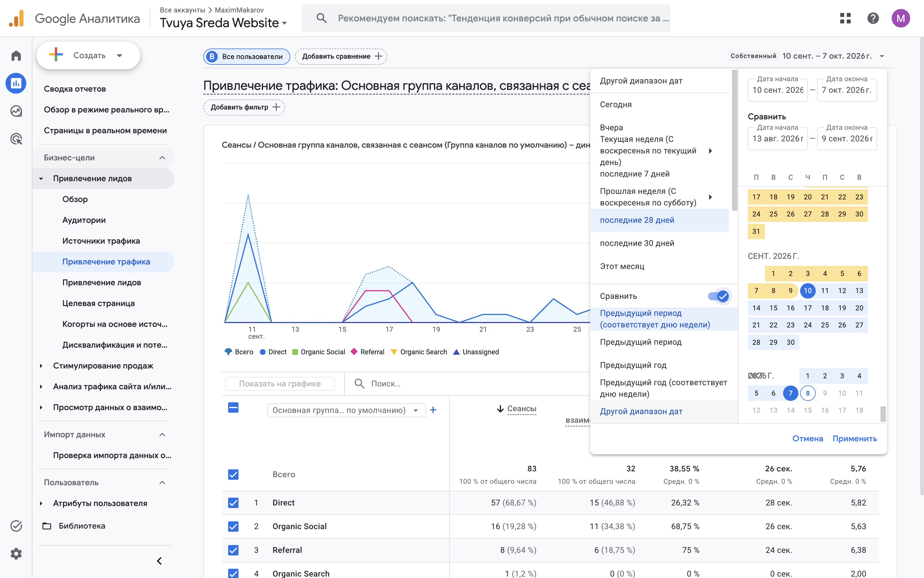Select Сегодня date preset
This screenshot has width=924, height=578.
click(660, 104)
